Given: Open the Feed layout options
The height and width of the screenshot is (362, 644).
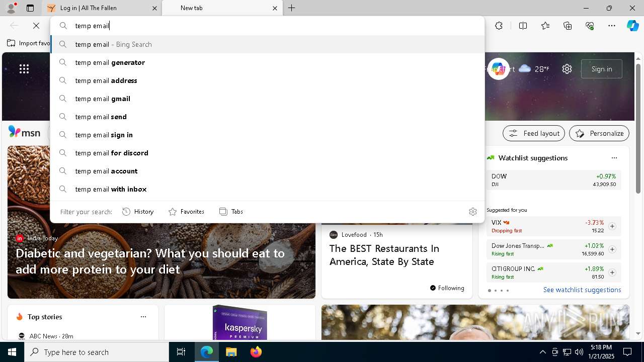Looking at the screenshot, I should (534, 133).
